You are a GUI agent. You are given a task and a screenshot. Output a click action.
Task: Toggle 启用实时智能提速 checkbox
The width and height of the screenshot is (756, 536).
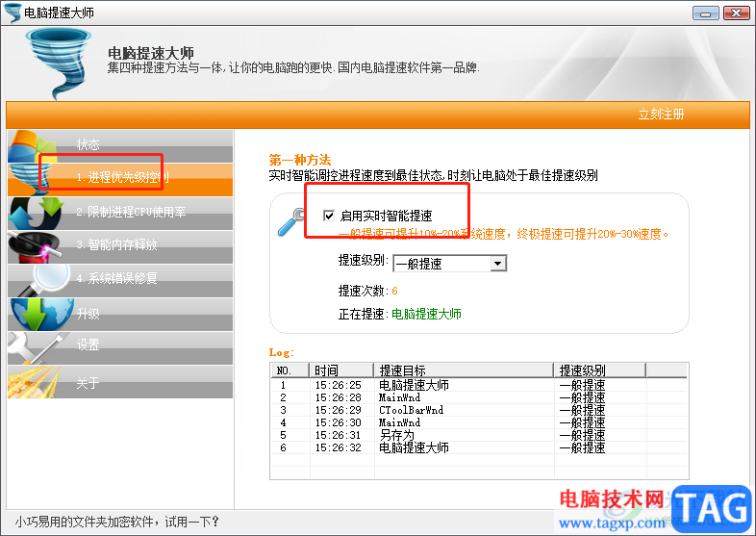coord(329,216)
